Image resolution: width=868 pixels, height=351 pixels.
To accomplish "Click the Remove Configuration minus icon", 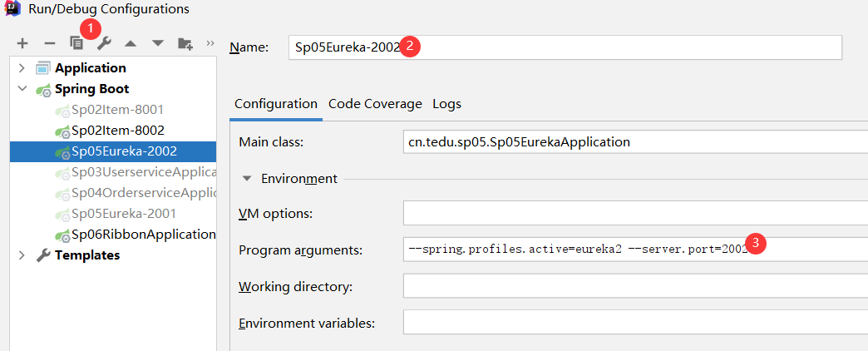I will point(49,43).
